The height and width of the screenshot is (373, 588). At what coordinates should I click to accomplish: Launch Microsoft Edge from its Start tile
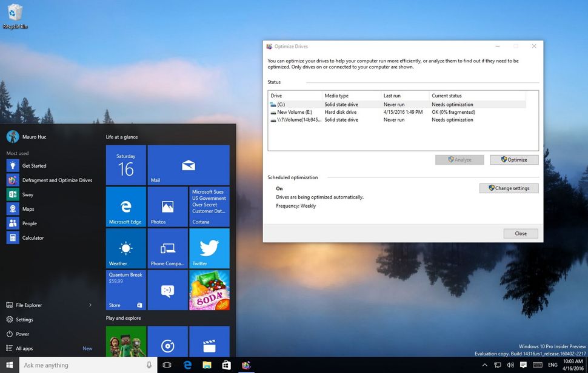point(125,206)
